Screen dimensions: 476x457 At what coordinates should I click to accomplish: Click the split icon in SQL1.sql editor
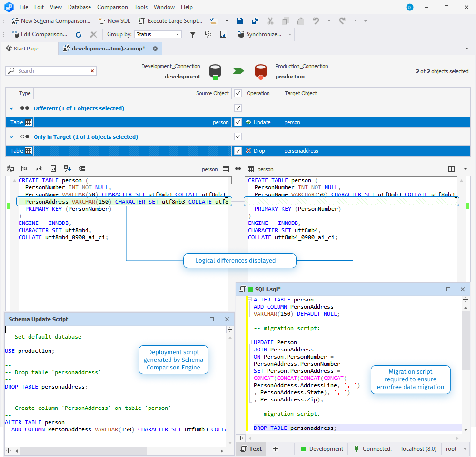466,300
